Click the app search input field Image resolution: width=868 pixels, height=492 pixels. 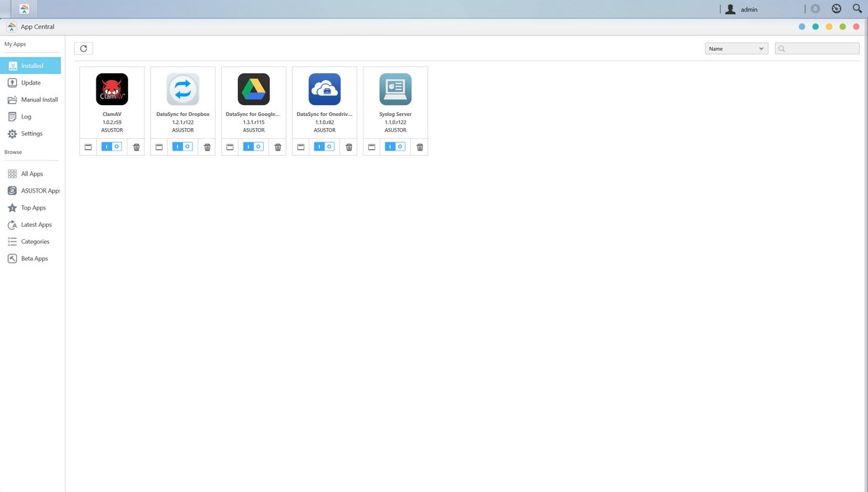tap(817, 49)
